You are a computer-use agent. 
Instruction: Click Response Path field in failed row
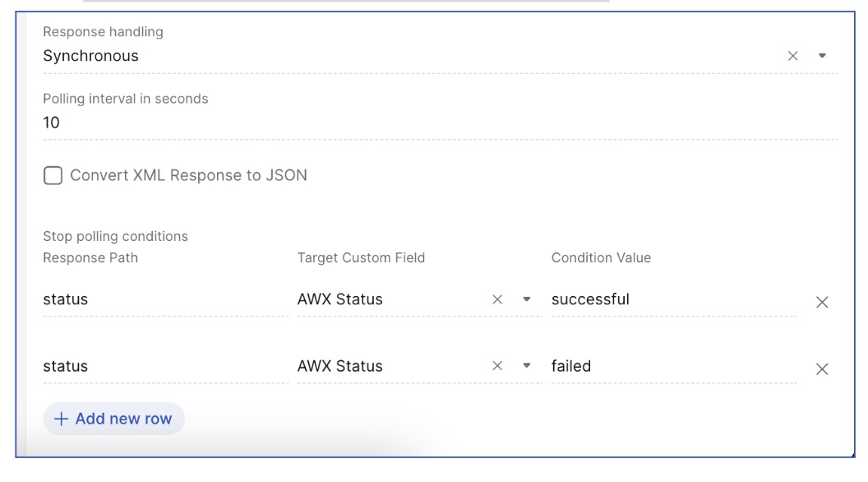coord(164,366)
